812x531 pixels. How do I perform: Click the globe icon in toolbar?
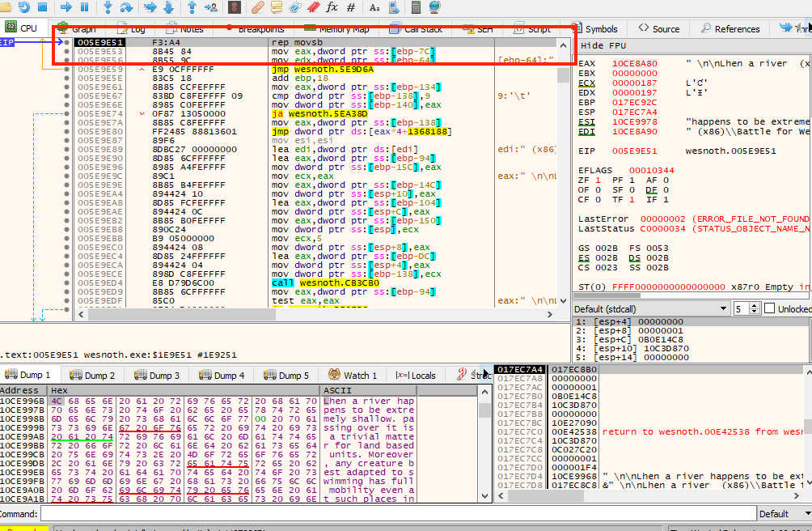tap(434, 6)
